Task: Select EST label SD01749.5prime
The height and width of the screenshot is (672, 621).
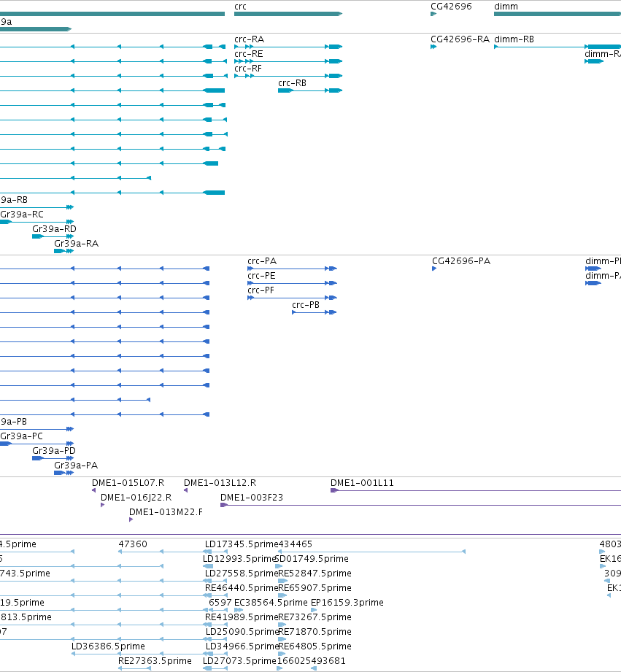Action: 312,559
